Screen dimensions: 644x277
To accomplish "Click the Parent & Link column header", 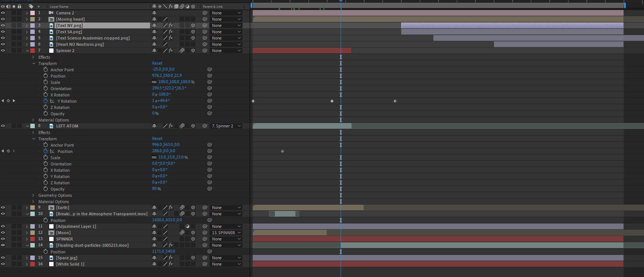I will [x=213, y=7].
